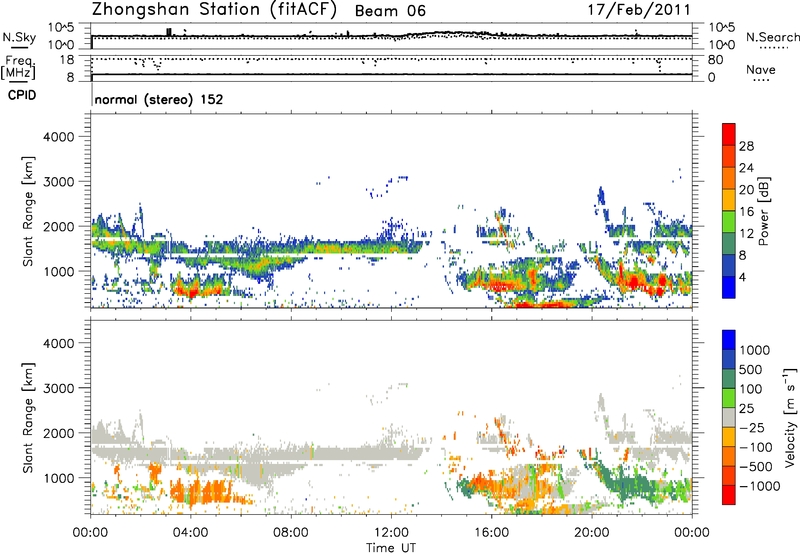Click the 'Slant Range [km]' label of velocity panel
800x554 pixels.
pyautogui.click(x=27, y=417)
